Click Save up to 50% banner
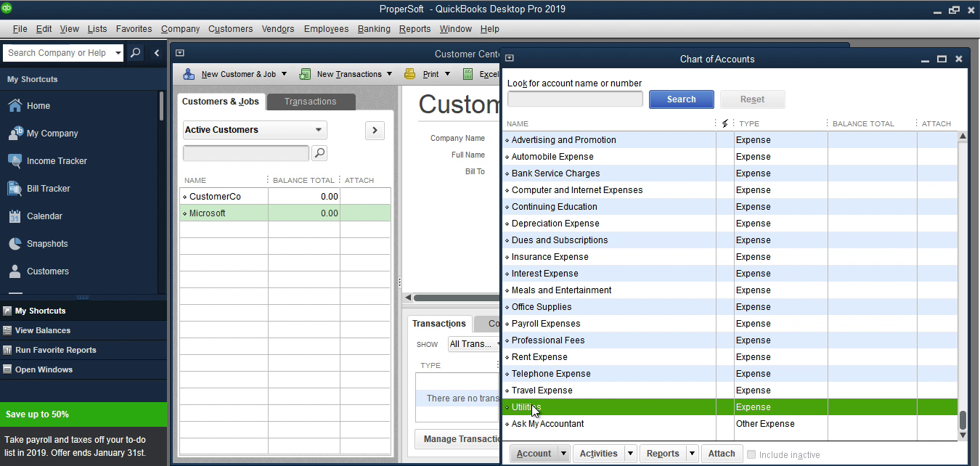 [83, 414]
